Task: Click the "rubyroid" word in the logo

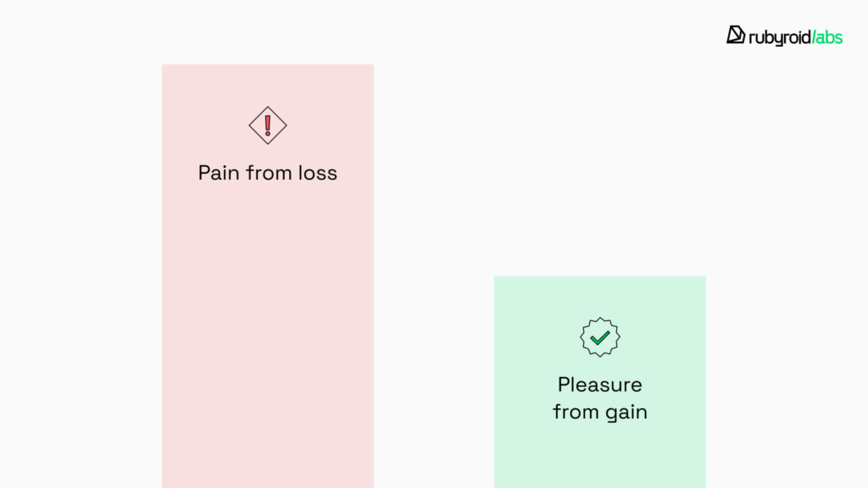Action: [x=776, y=36]
